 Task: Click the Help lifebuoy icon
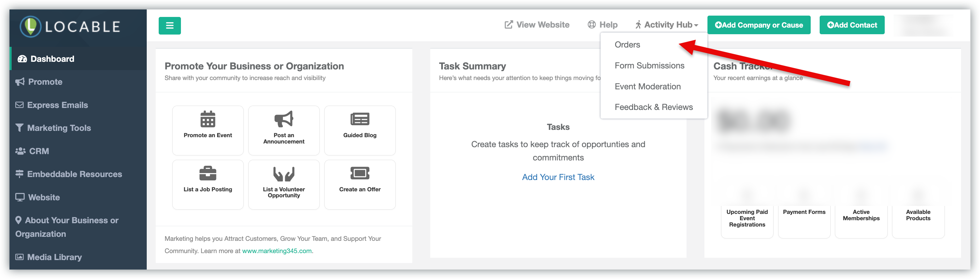click(x=592, y=25)
